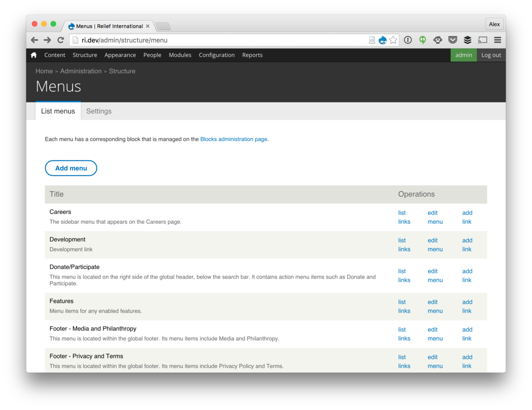Switch to the Settings tab
The width and height of the screenshot is (532, 410).
click(x=99, y=111)
